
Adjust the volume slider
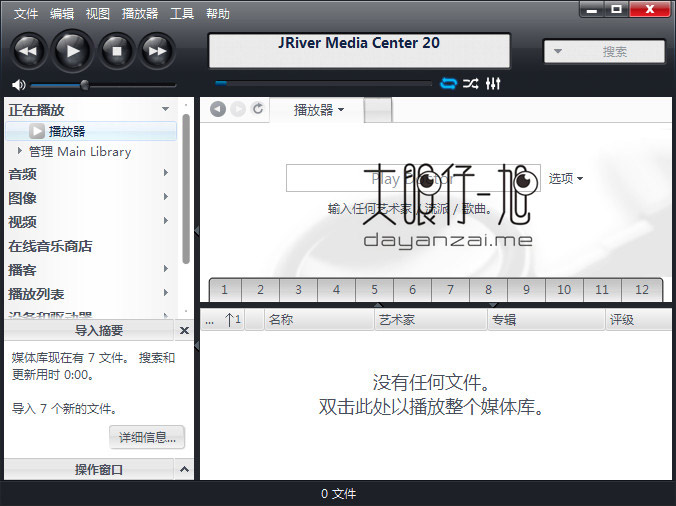(x=103, y=85)
